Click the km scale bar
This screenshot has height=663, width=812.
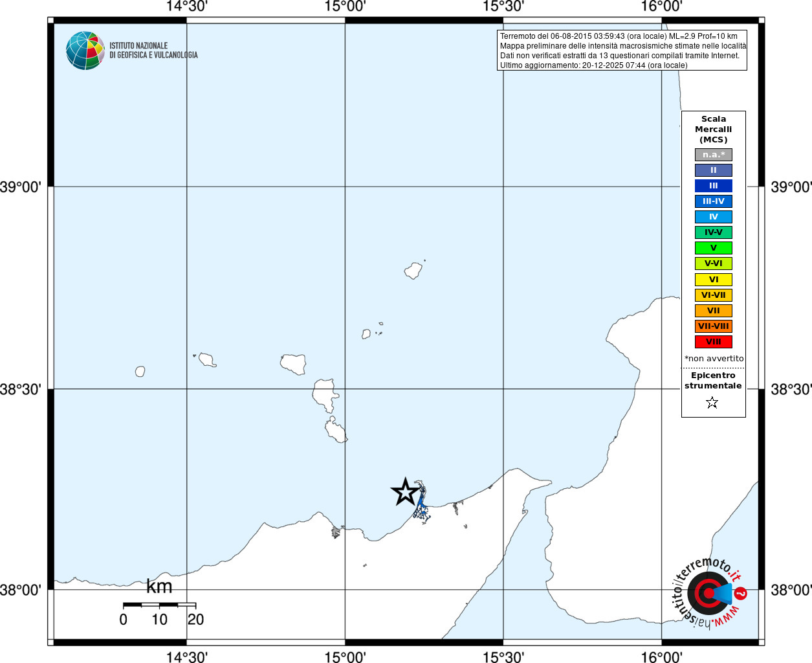point(159,605)
